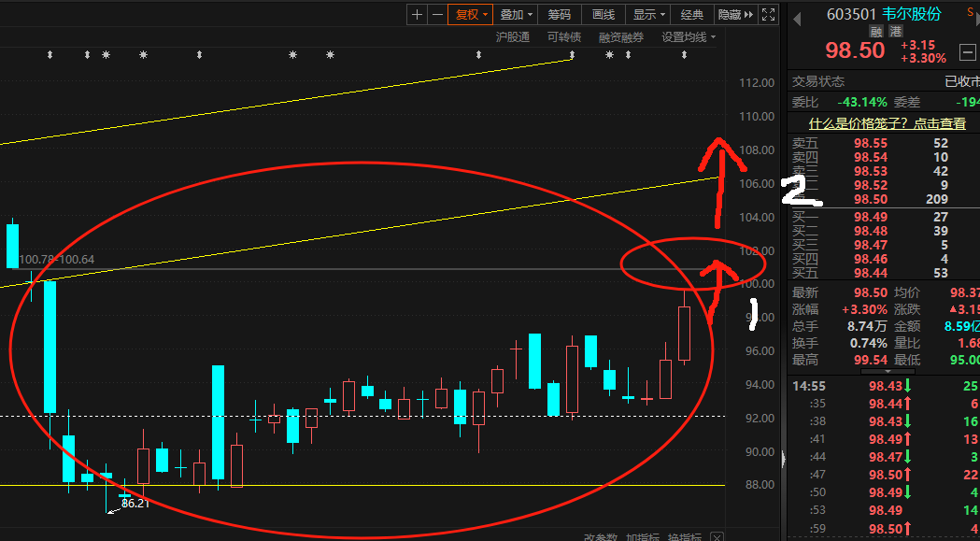Click the large 98.50 current price
The width and height of the screenshot is (980, 541).
point(855,50)
